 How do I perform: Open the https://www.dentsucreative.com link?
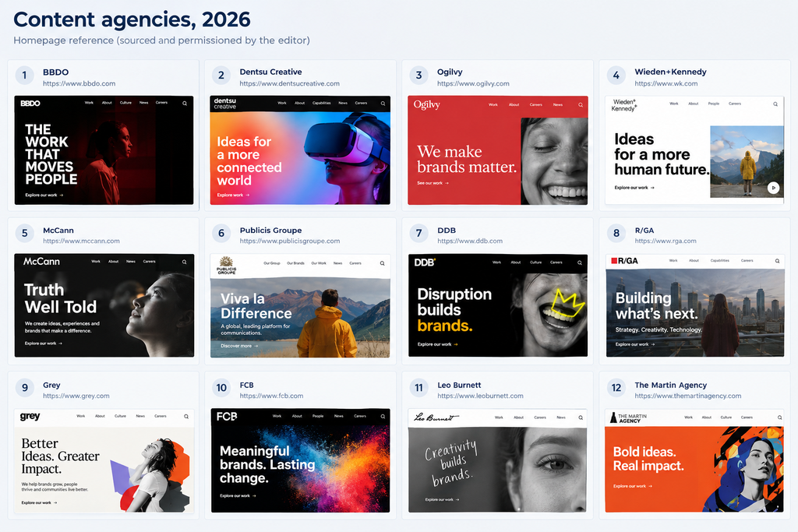290,83
